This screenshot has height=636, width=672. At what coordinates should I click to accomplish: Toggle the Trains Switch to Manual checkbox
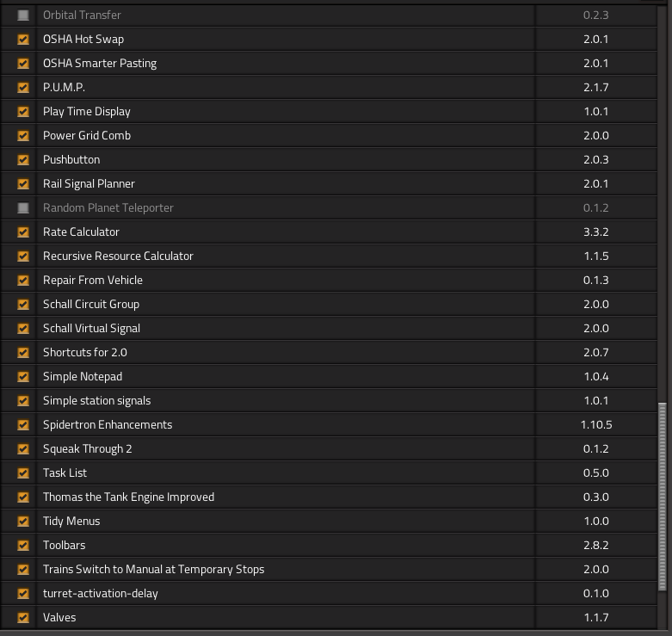click(x=23, y=569)
